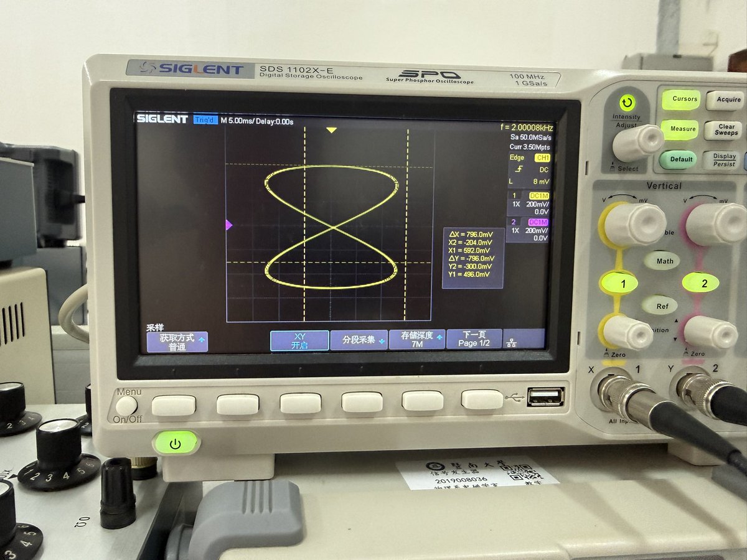Click the f = 2.00008kHz frequency readout
Viewport: 747px width, 560px height.
(x=526, y=127)
